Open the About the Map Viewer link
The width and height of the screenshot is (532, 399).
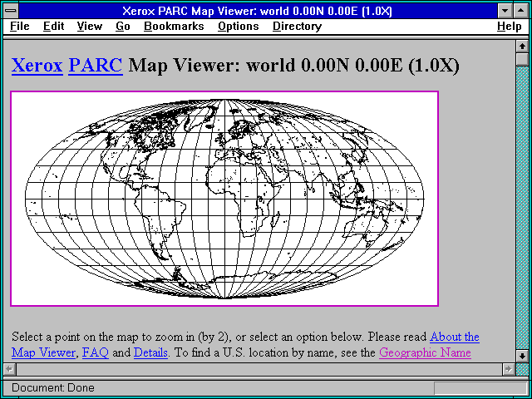(x=455, y=337)
